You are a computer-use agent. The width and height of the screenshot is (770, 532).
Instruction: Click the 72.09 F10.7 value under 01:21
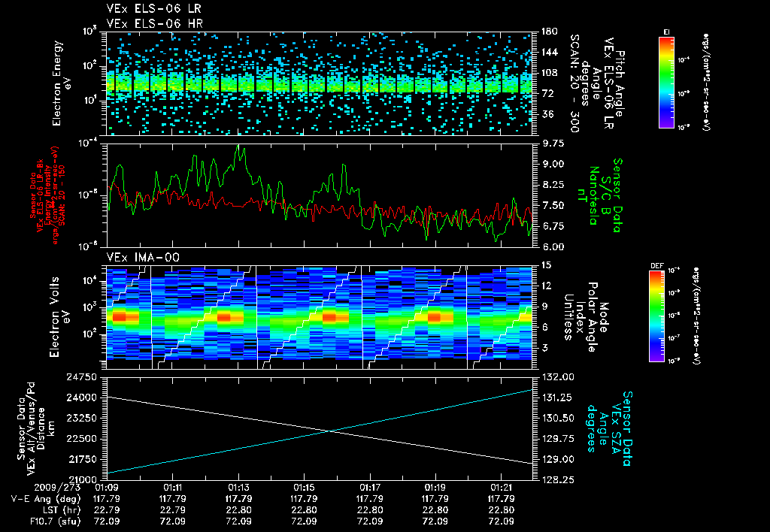tap(501, 521)
